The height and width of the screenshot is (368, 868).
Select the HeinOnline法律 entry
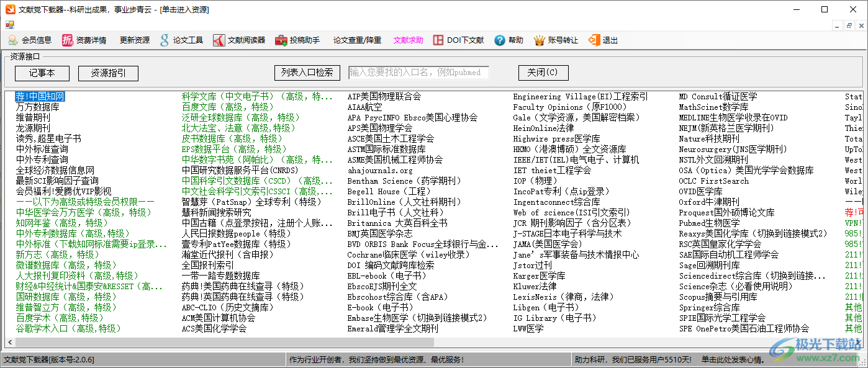tap(543, 128)
